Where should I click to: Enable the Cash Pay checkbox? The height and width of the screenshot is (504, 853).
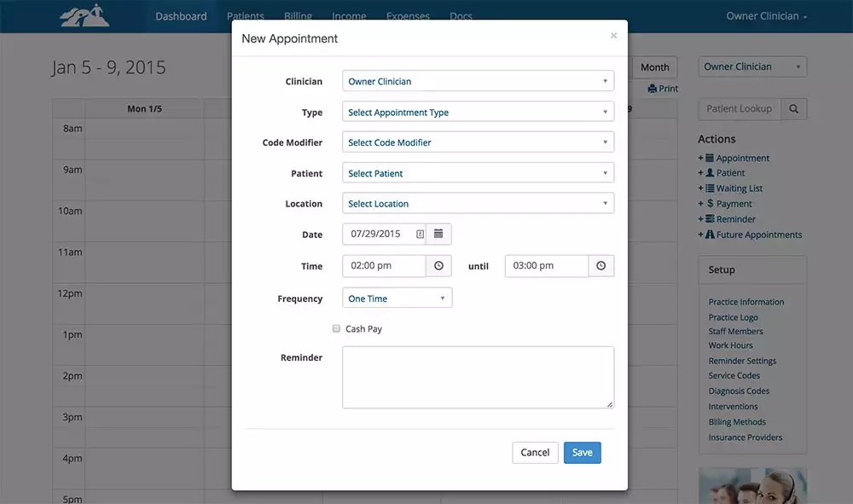(337, 328)
